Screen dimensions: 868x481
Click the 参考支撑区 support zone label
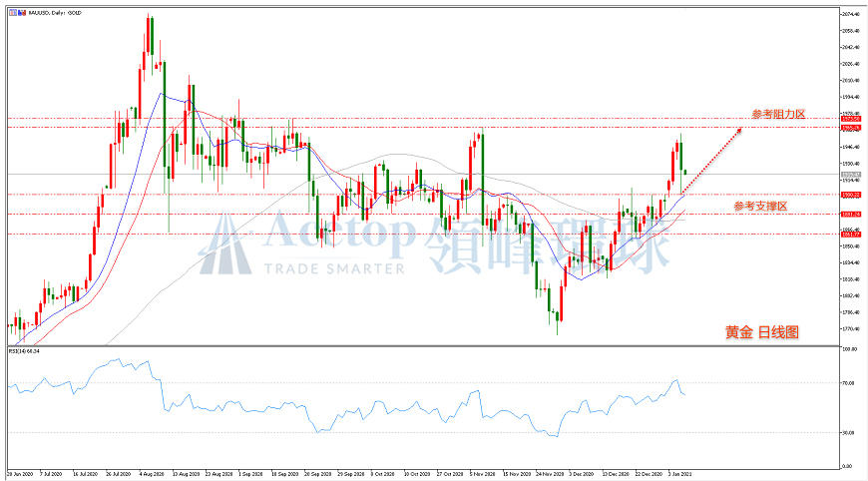[760, 206]
